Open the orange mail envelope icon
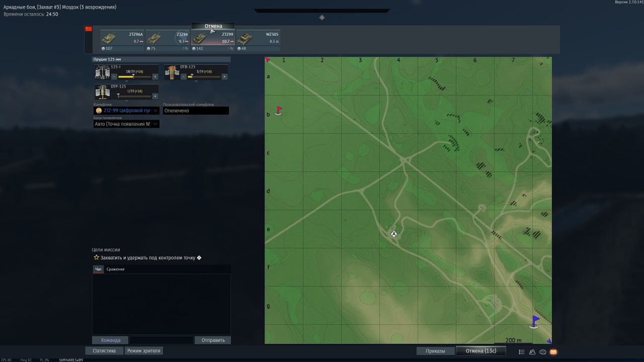Image resolution: width=644 pixels, height=362 pixels. 553,352
